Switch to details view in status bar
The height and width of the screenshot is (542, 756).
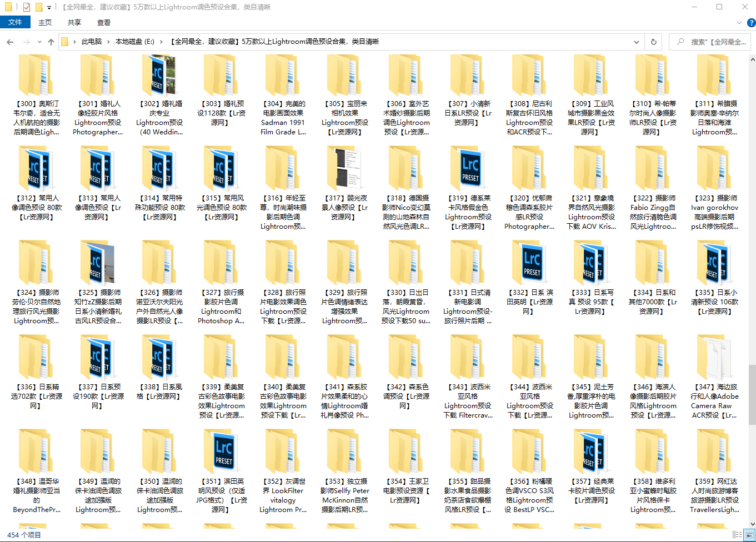pyautogui.click(x=737, y=535)
